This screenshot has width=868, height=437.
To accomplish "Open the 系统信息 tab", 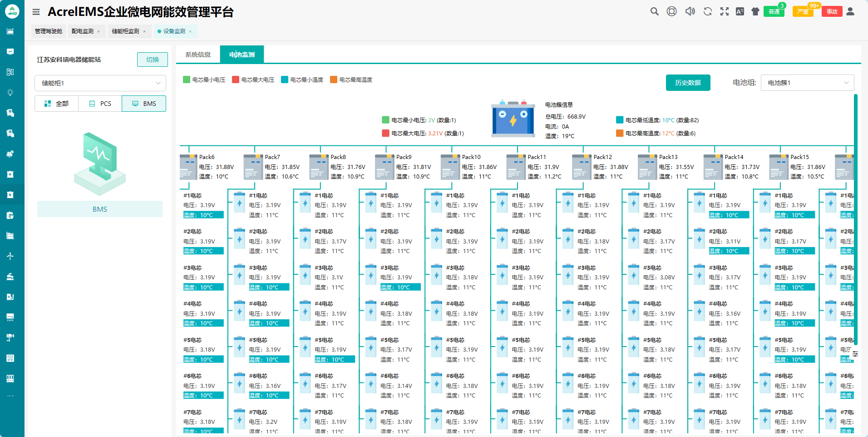I will pos(198,55).
